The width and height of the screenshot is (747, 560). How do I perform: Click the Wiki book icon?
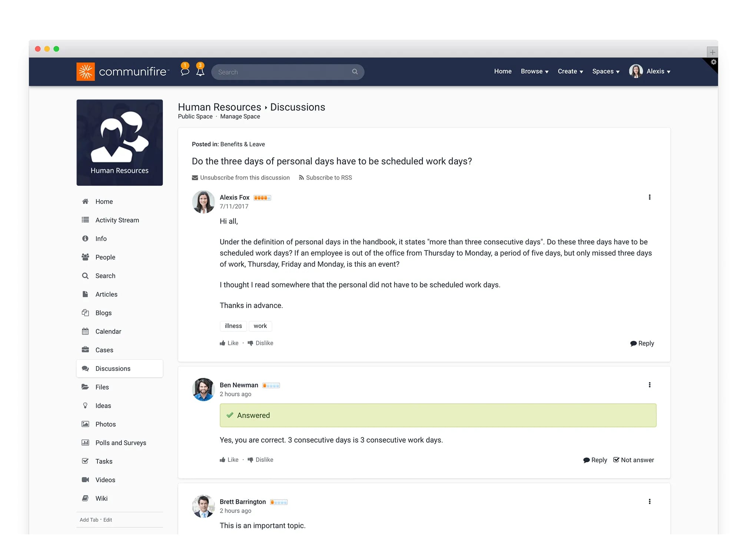(x=85, y=498)
